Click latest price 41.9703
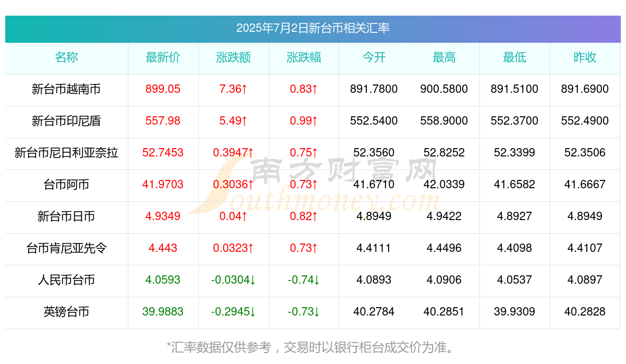 tap(163, 185)
